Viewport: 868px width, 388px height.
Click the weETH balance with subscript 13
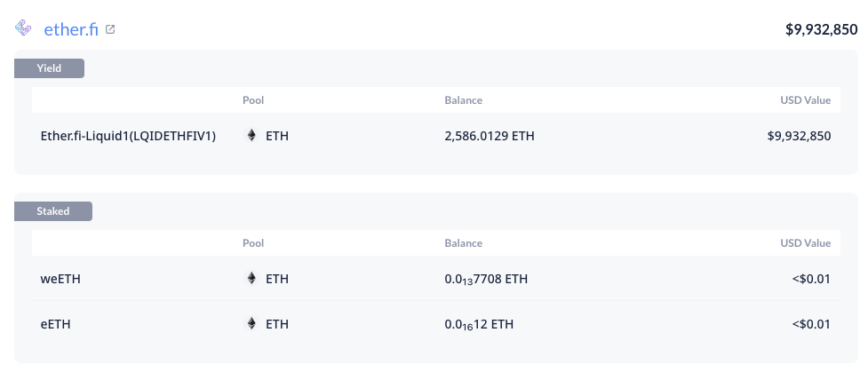[x=486, y=279]
